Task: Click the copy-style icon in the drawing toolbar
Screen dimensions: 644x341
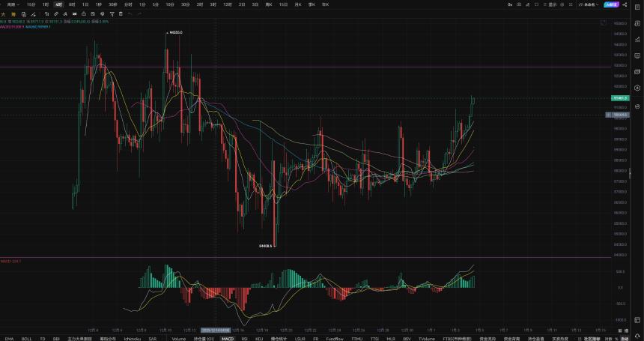Action: (24, 14)
